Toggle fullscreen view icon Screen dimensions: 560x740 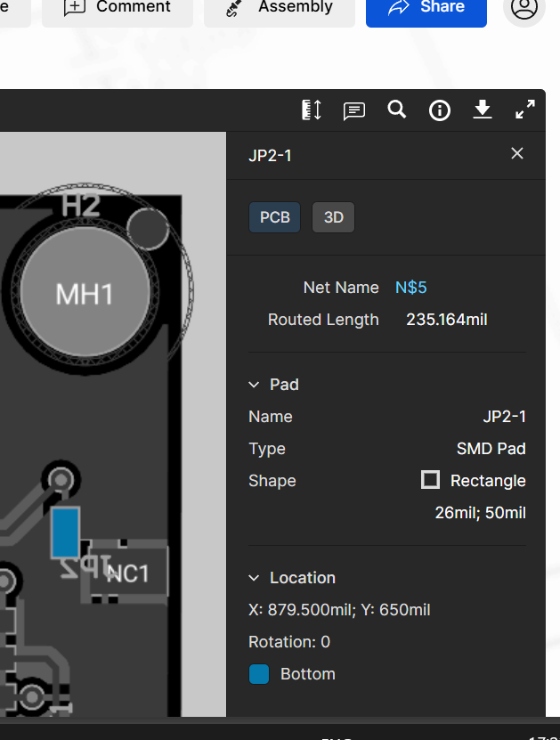pos(525,110)
